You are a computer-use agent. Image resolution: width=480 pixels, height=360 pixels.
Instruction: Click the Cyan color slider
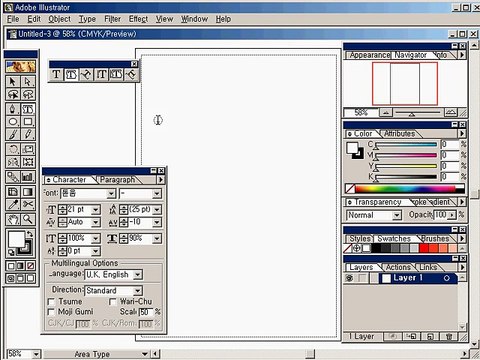click(406, 145)
